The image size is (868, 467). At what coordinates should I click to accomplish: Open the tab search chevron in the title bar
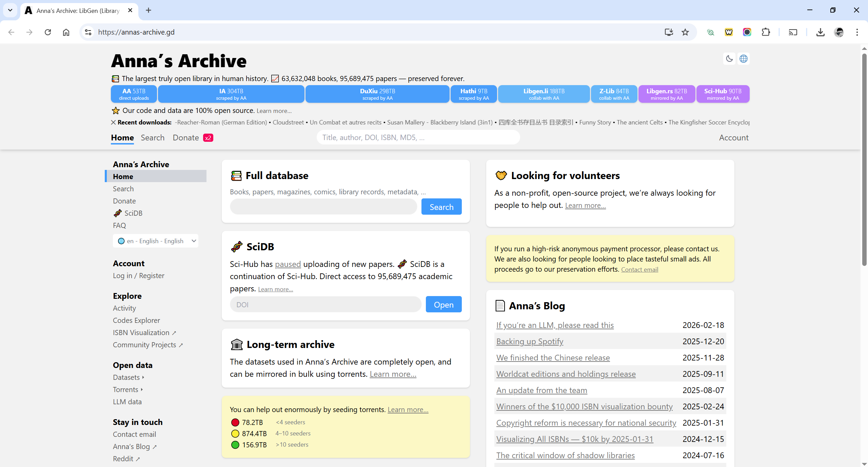click(x=10, y=10)
